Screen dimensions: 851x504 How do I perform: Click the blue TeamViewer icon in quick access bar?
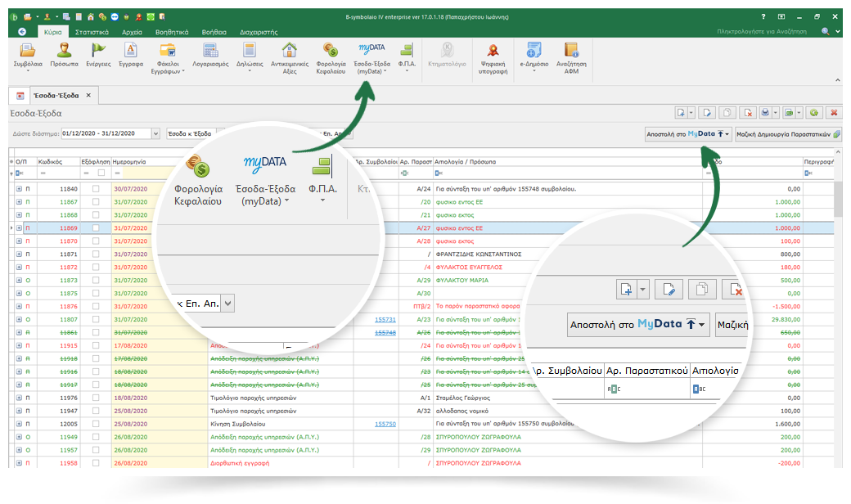115,17
